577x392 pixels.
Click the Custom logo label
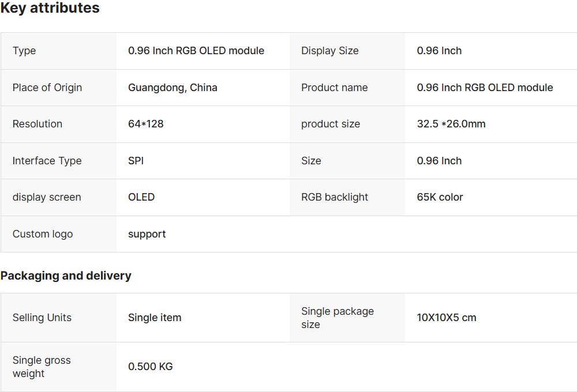(43, 234)
